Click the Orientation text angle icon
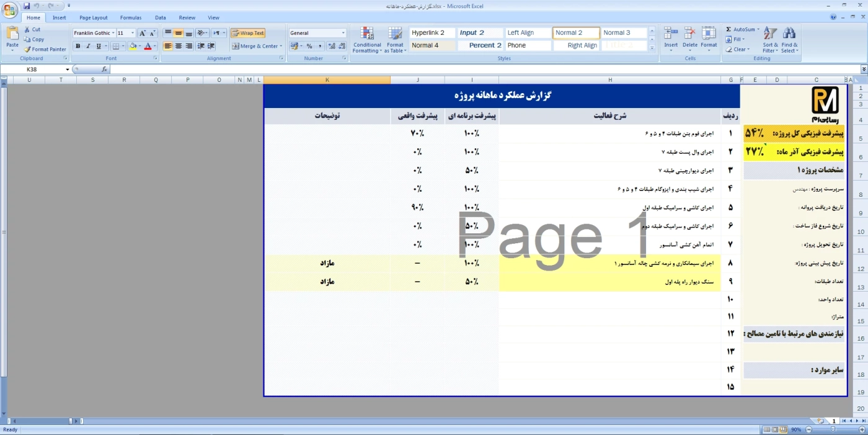 tap(201, 33)
